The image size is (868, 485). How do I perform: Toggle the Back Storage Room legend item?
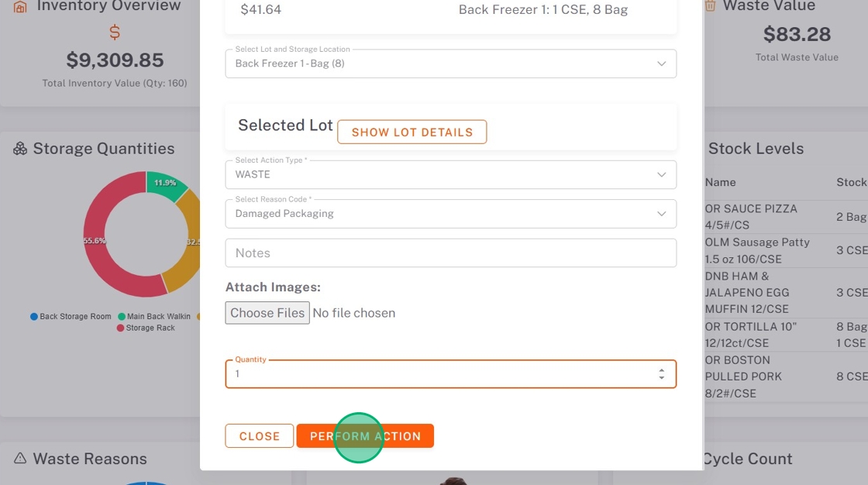tap(71, 316)
